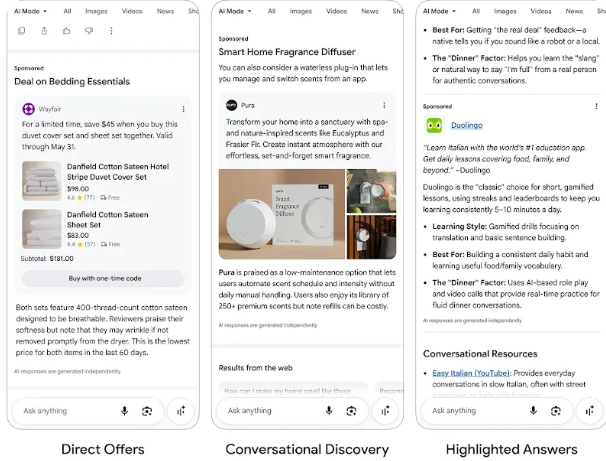Click the $83.00 sheet set price

[78, 235]
